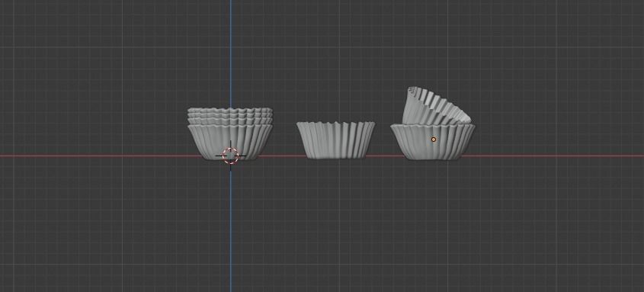The height and width of the screenshot is (292, 644).
Task: Click the 3D cursor crosshair
Action: 230,156
